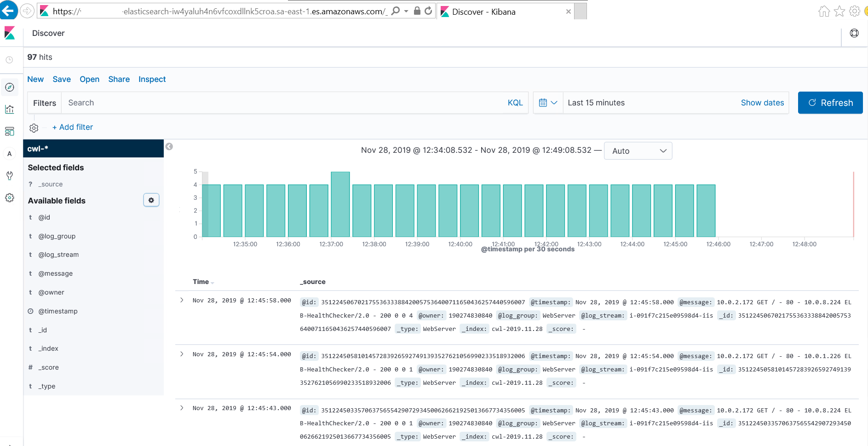868x446 pixels.
Task: Open available fields filter settings gear
Action: click(x=151, y=200)
